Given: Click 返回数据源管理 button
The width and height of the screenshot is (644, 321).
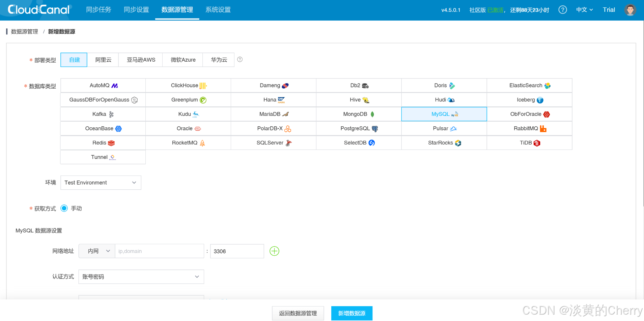Looking at the screenshot, I should click(298, 314).
